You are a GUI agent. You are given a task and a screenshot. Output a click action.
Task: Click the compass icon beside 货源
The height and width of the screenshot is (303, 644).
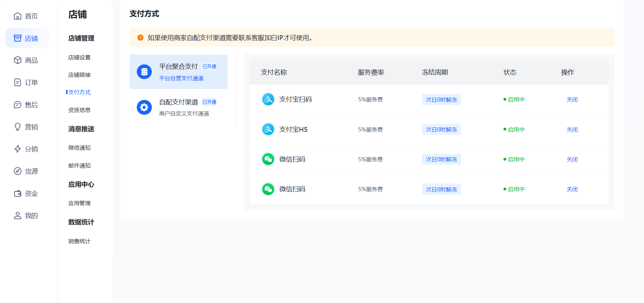pyautogui.click(x=17, y=171)
